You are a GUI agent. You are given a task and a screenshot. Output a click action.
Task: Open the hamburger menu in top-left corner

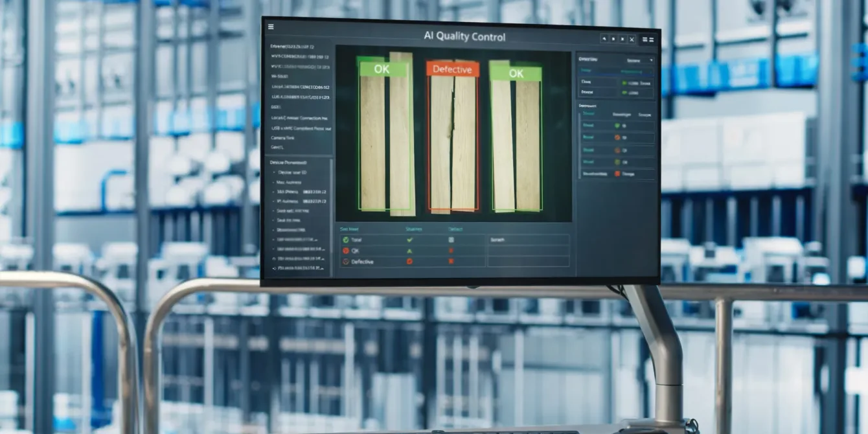pos(271,27)
